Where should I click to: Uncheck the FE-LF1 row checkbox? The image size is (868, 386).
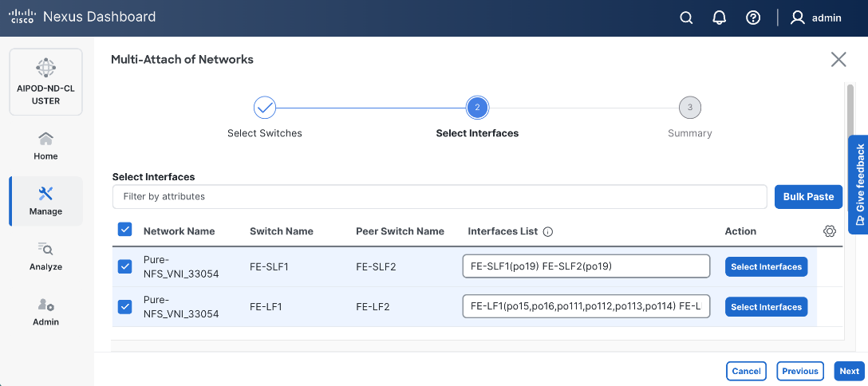125,307
